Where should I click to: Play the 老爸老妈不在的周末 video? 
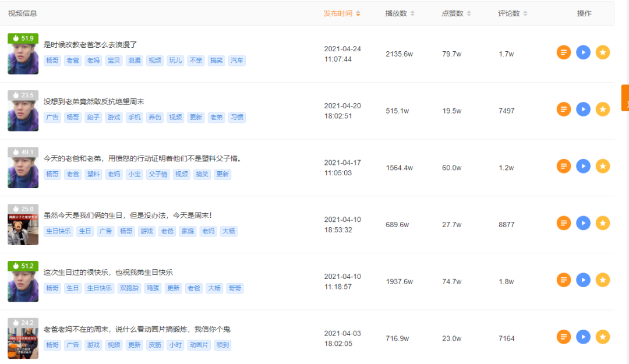coord(583,337)
